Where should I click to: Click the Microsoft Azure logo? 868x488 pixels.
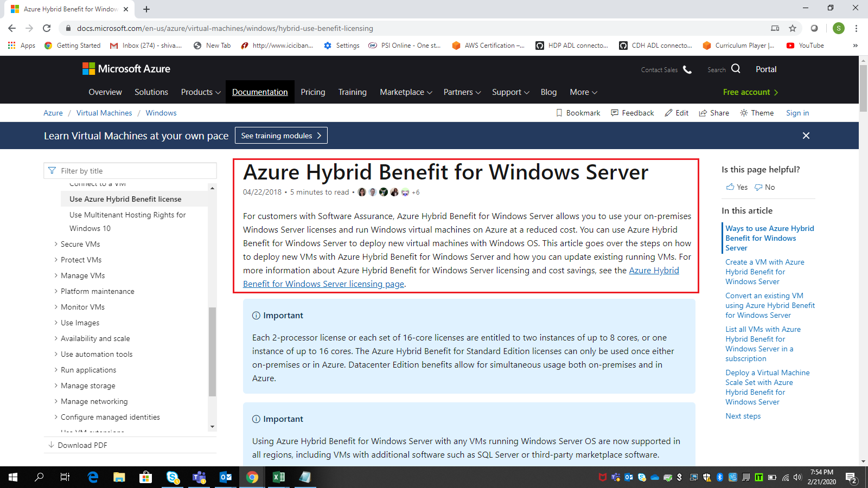coord(126,69)
